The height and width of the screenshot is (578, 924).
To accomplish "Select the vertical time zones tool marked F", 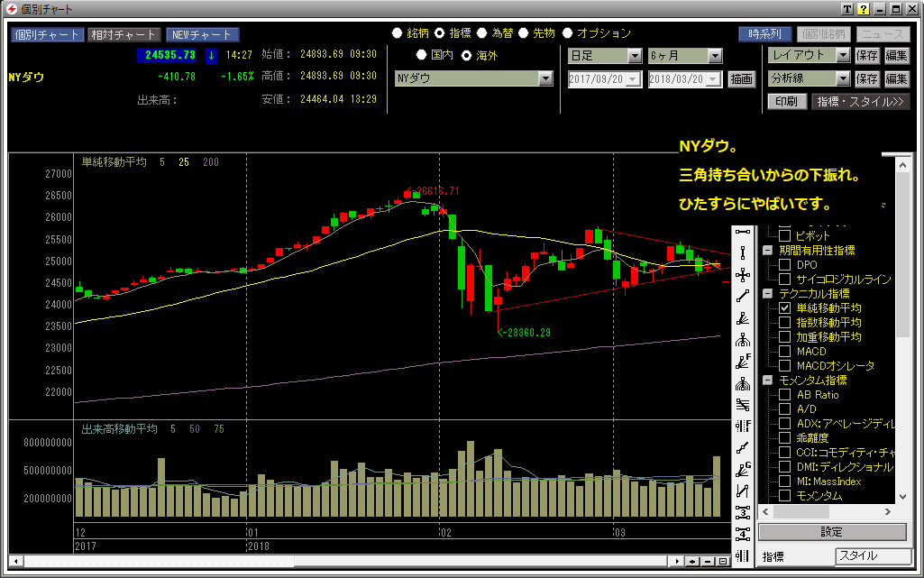I will coord(743,426).
